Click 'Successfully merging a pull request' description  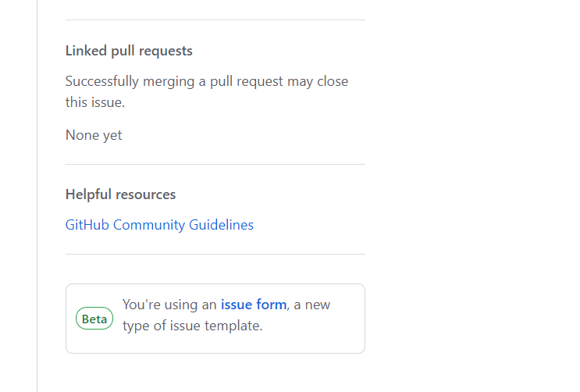207,92
